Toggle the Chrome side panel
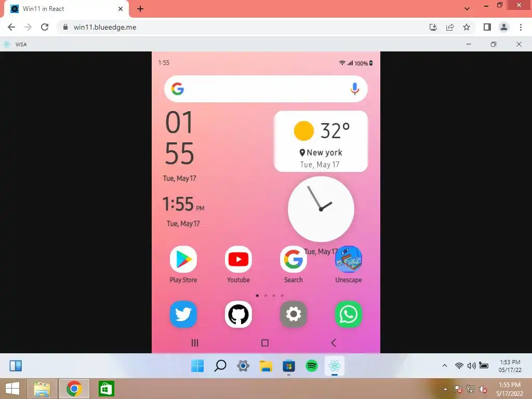This screenshot has height=399, width=532. click(487, 27)
